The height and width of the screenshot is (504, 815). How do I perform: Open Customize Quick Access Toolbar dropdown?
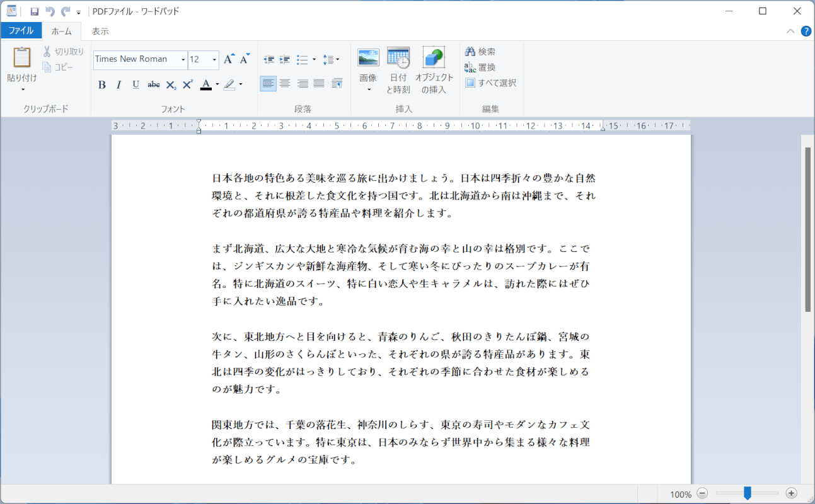point(79,12)
